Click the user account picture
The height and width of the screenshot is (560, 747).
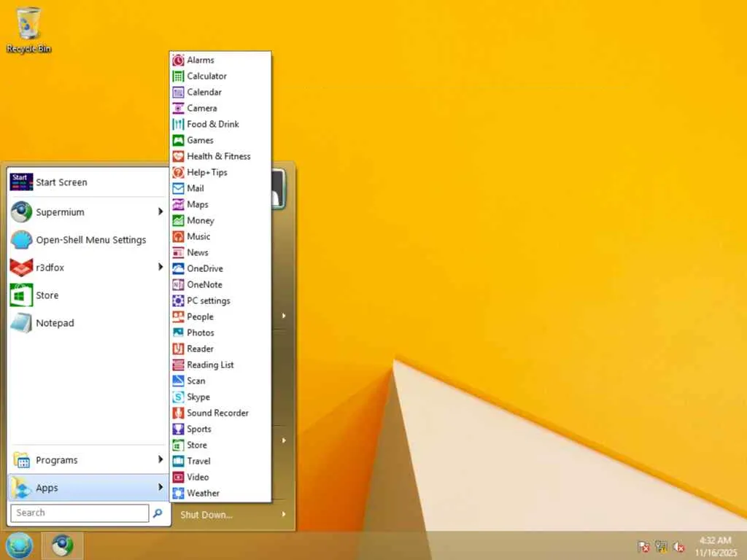click(279, 189)
